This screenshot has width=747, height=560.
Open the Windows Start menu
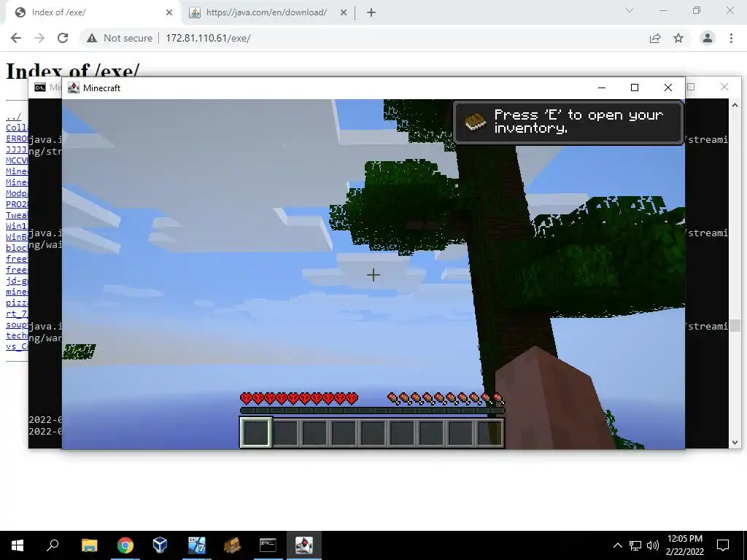click(x=18, y=545)
